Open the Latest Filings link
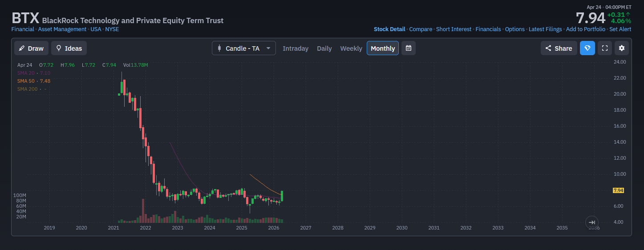 click(x=545, y=29)
